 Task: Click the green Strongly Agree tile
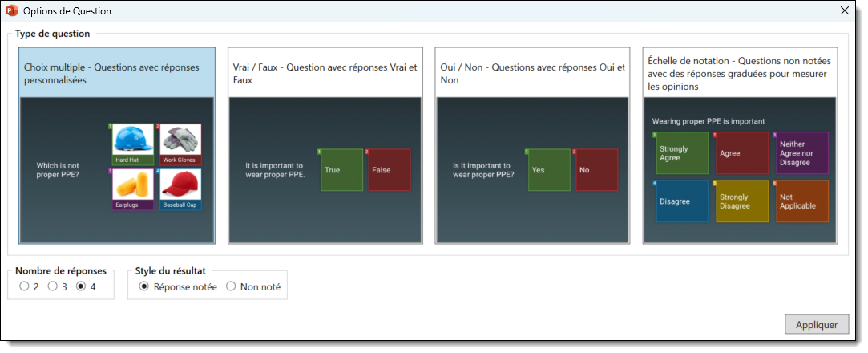[682, 153]
